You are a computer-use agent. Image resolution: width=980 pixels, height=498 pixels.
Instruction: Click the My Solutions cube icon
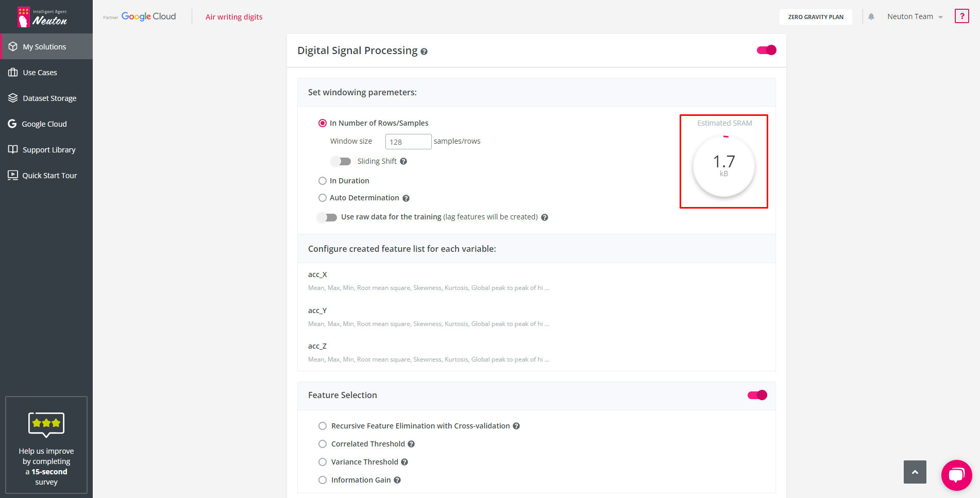tap(13, 46)
